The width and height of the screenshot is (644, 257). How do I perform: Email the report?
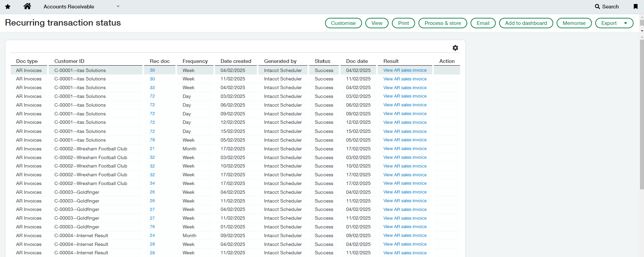click(483, 23)
